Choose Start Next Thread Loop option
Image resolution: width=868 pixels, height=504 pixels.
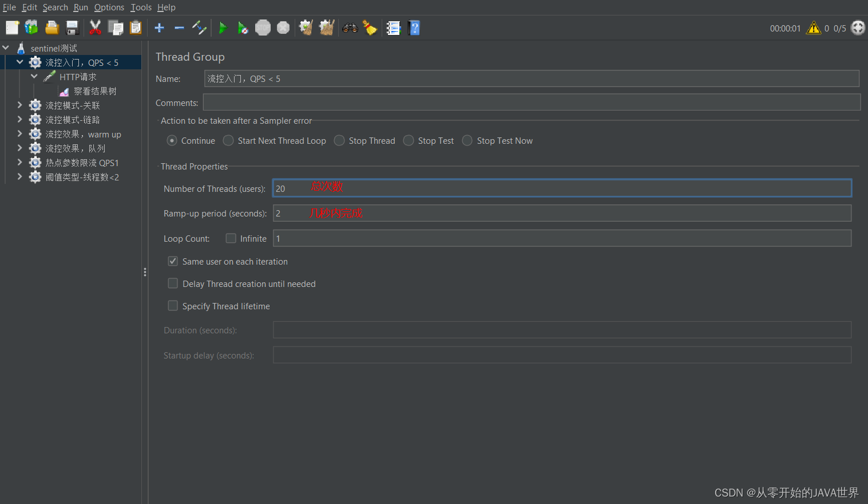pyautogui.click(x=228, y=140)
